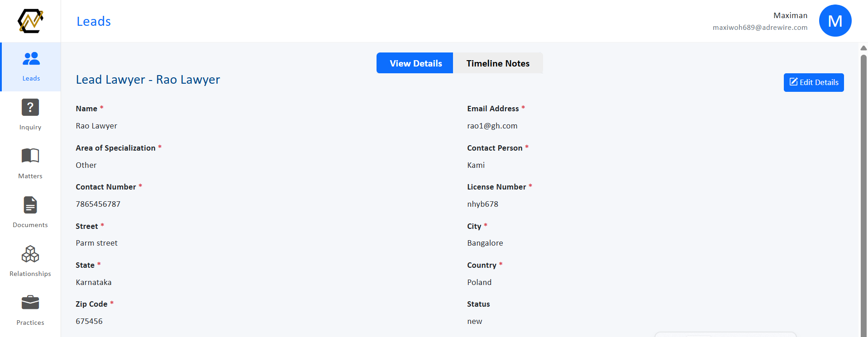Click the Leads page title
The image size is (868, 337).
94,21
